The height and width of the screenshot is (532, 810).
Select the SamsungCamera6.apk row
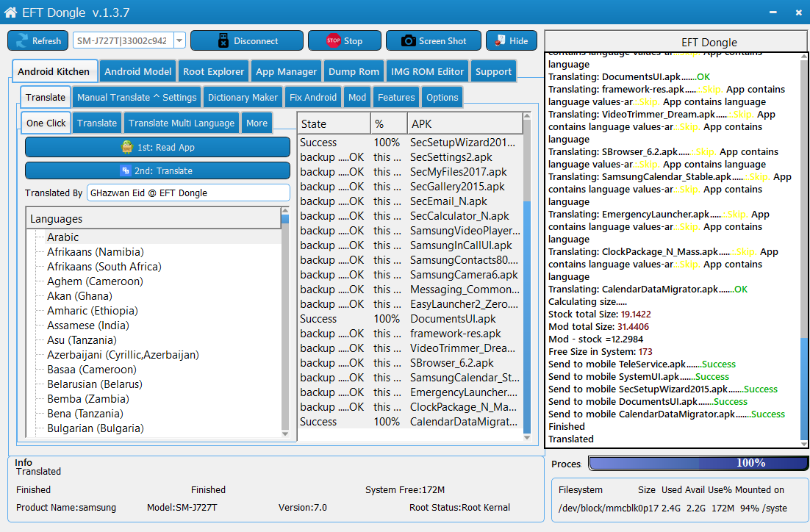point(411,275)
